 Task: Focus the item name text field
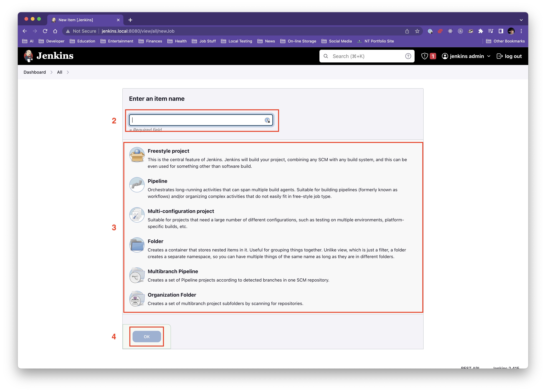point(197,120)
